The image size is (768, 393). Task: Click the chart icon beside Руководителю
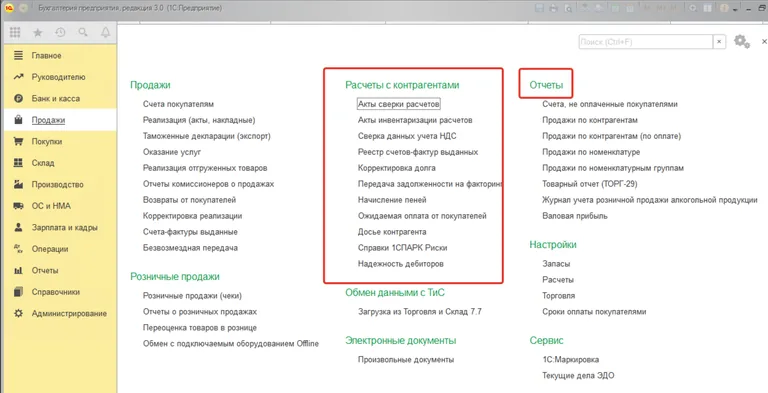coord(19,77)
